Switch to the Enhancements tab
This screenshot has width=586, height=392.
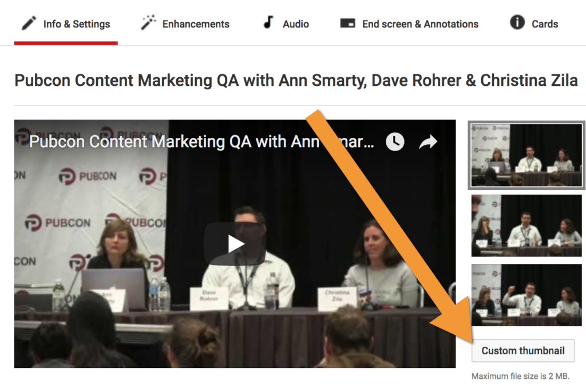185,24
